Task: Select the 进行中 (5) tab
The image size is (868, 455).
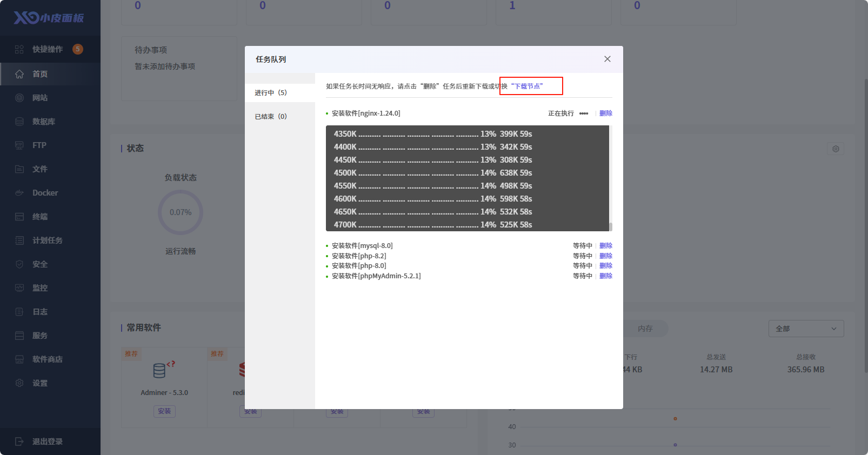Action: coord(271,93)
